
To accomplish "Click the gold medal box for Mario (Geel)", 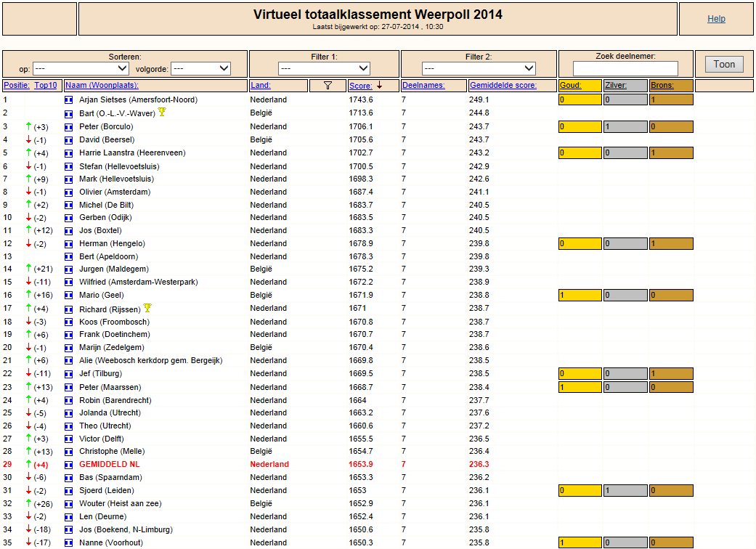I will coord(580,295).
